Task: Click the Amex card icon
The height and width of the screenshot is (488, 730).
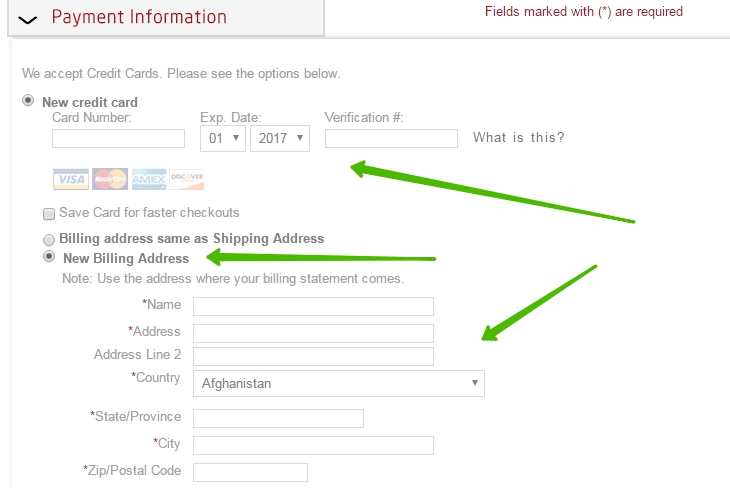Action: pos(149,179)
